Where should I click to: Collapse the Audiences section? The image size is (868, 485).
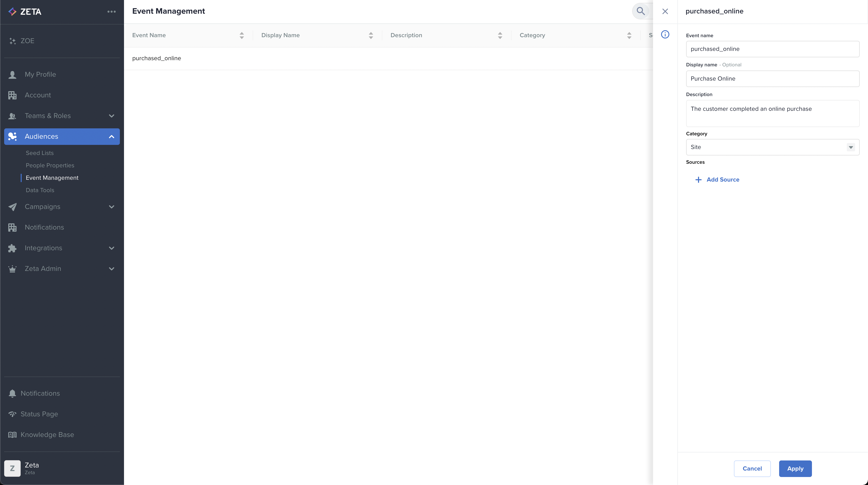112,136
